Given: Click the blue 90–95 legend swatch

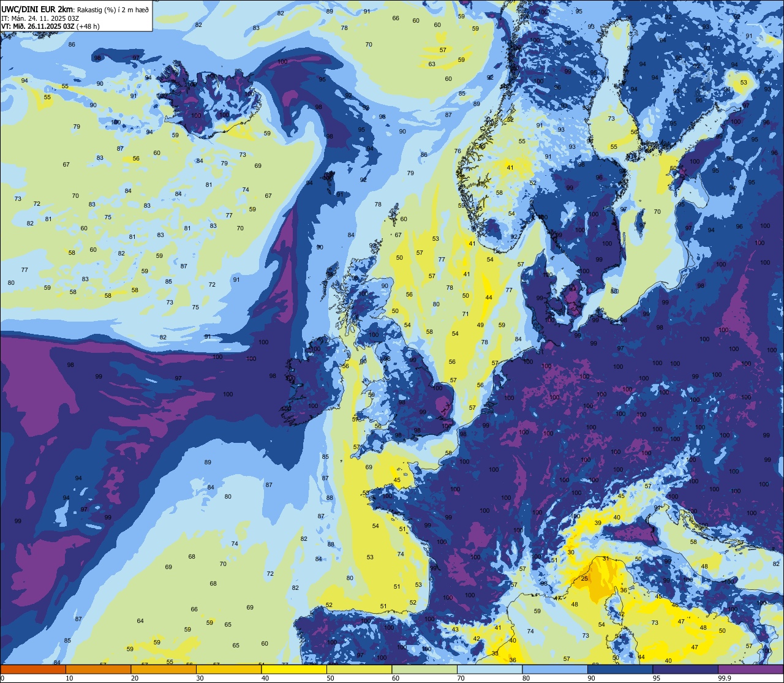Looking at the screenshot, I should tap(620, 669).
